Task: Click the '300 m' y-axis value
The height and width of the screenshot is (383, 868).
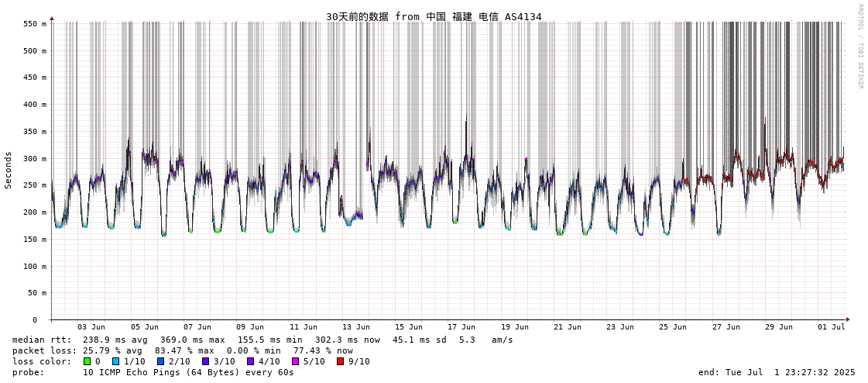Action: click(35, 158)
